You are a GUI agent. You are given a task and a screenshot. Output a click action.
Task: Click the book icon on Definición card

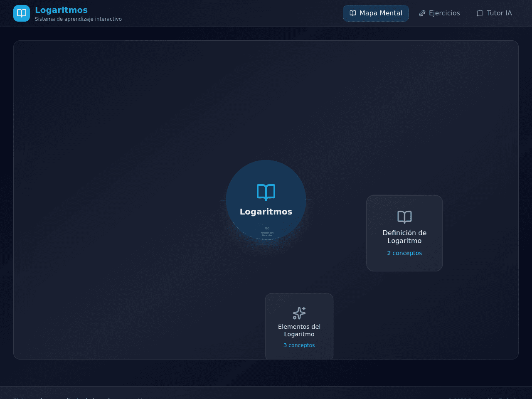pos(404,217)
